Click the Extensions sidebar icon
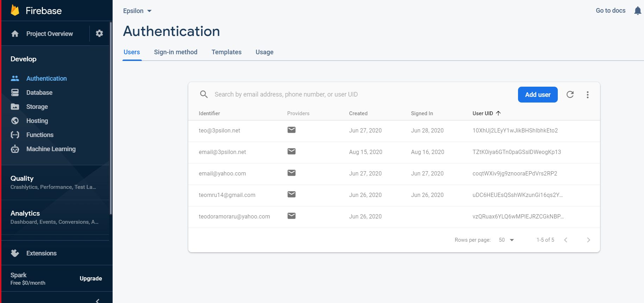 click(15, 253)
